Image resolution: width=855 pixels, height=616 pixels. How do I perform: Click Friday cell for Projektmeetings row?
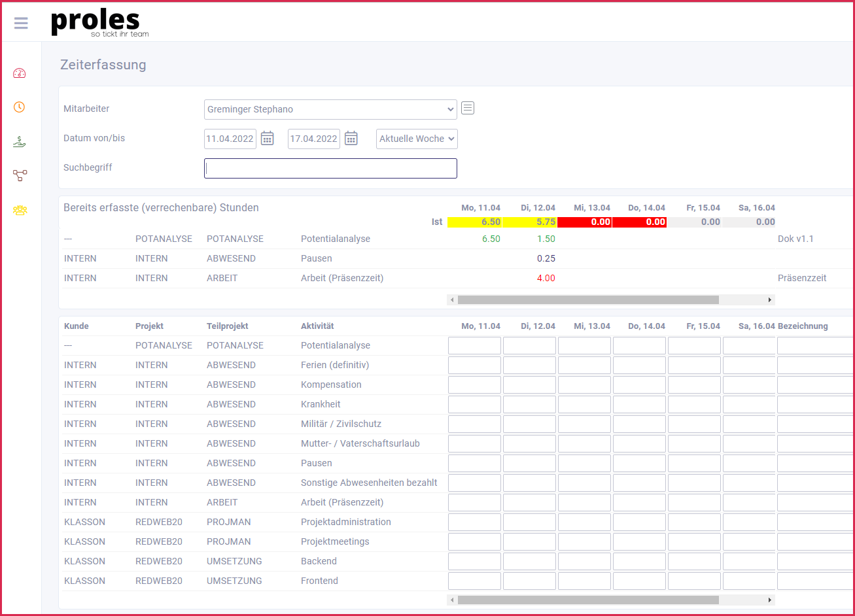[694, 541]
